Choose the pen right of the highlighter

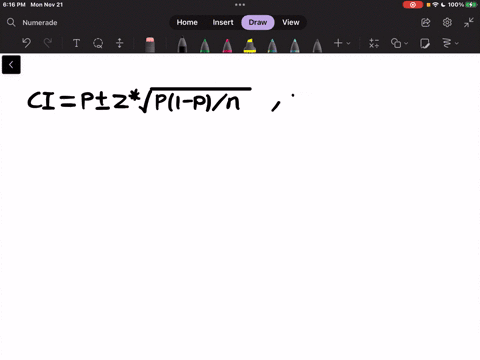(x=272, y=45)
